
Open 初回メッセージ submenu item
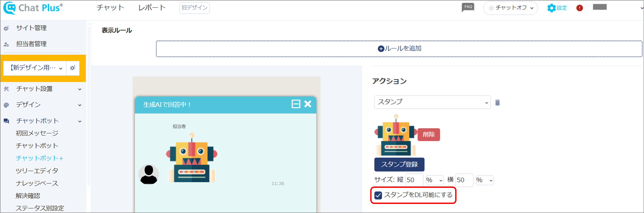[37, 133]
